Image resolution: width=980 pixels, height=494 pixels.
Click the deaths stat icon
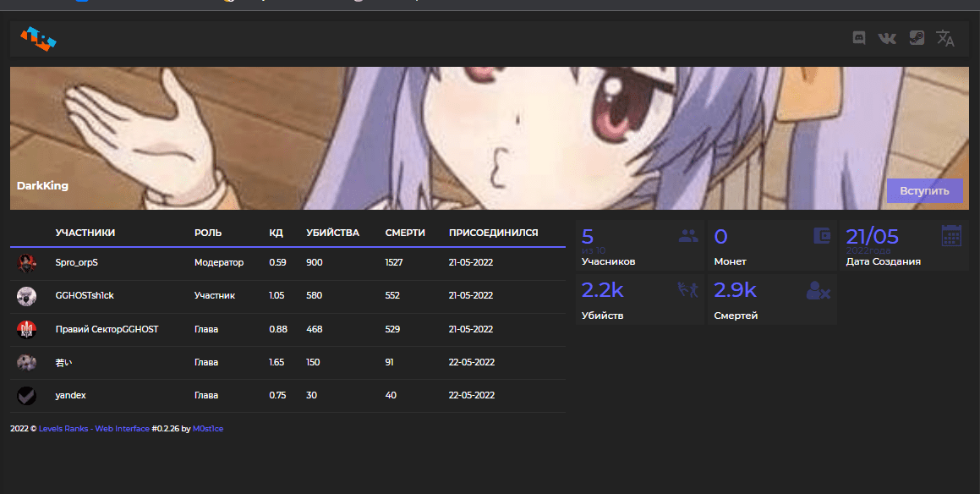[818, 291]
